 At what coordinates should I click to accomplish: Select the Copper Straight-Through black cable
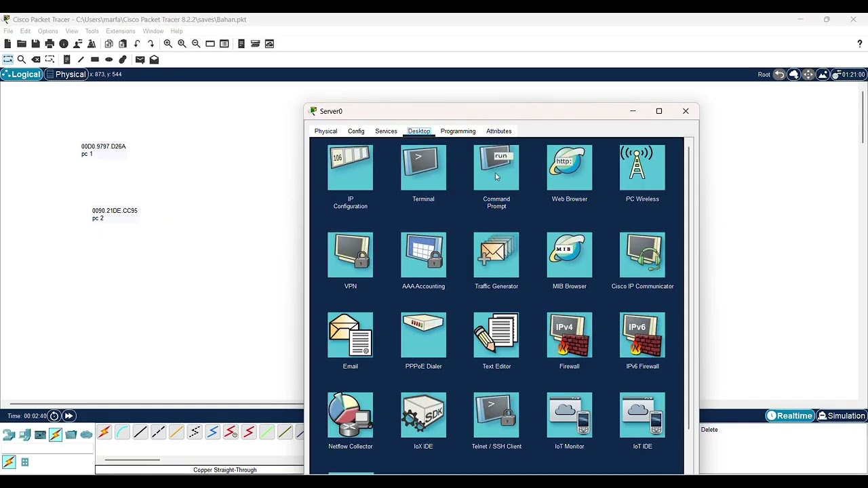140,432
